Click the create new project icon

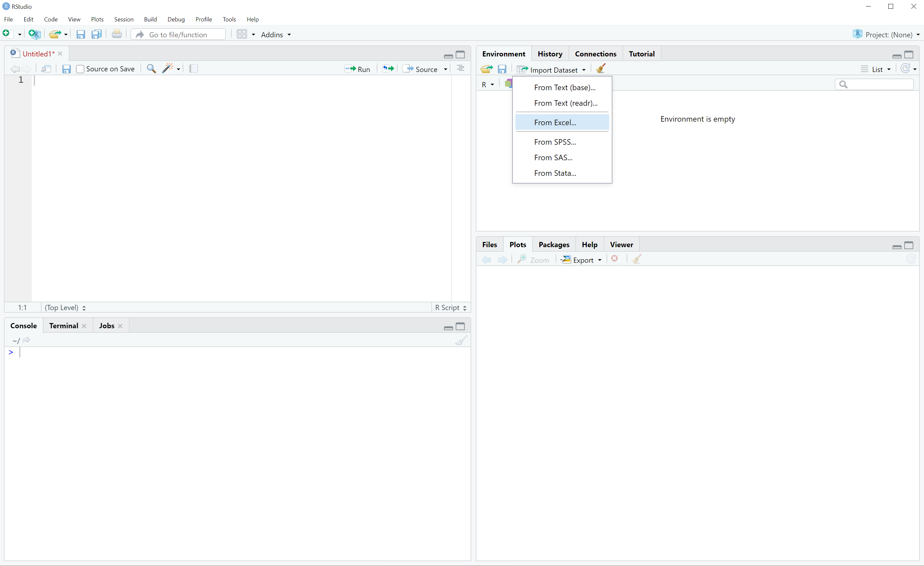pyautogui.click(x=34, y=34)
